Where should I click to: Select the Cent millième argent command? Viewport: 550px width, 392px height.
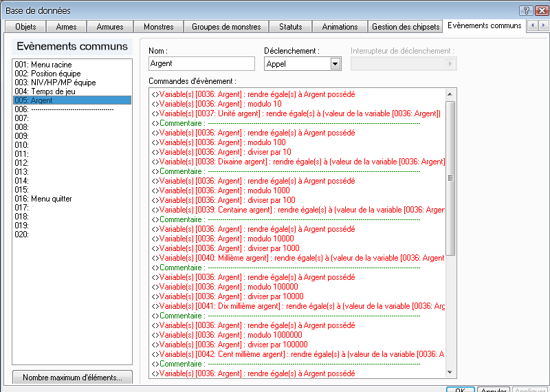tap(298, 354)
